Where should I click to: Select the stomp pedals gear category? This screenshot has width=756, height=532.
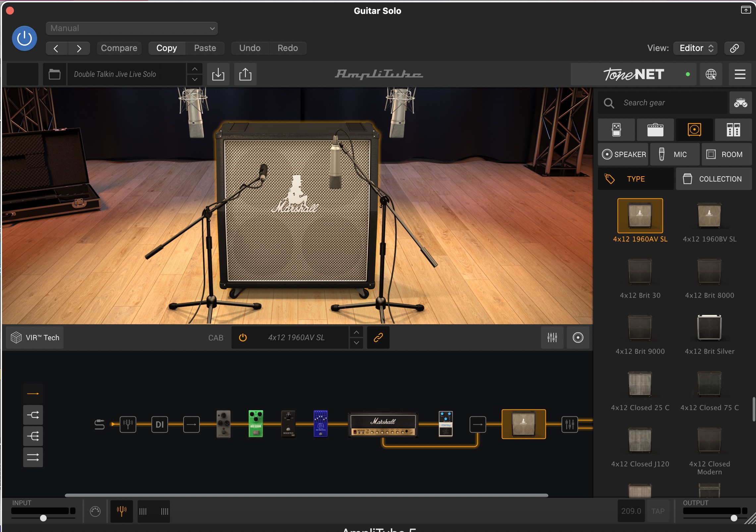point(616,130)
